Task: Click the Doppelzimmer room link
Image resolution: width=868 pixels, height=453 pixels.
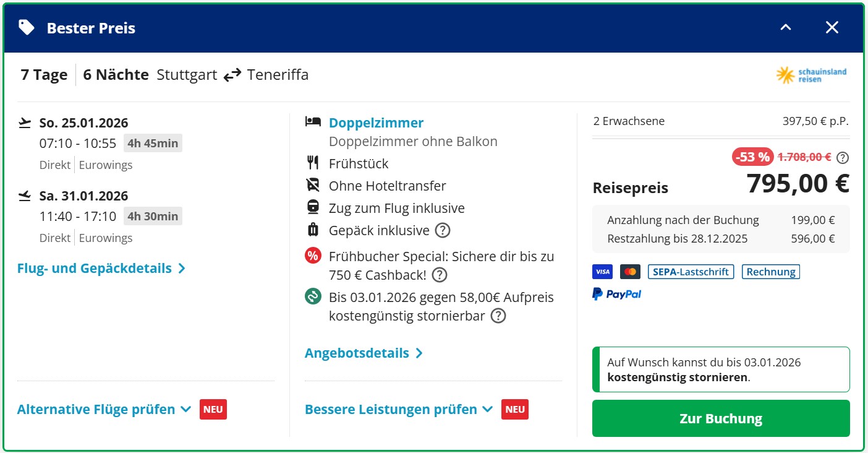Action: click(376, 123)
